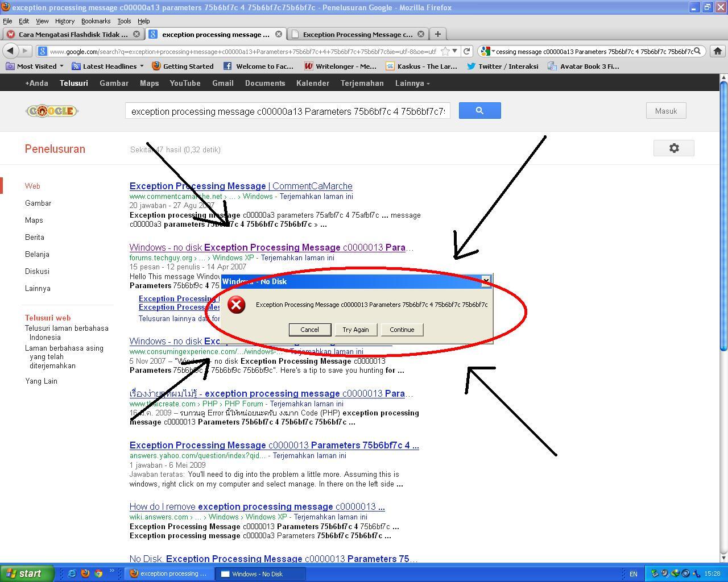Open the View menu
Screen dimensions: 728x582
pos(42,21)
